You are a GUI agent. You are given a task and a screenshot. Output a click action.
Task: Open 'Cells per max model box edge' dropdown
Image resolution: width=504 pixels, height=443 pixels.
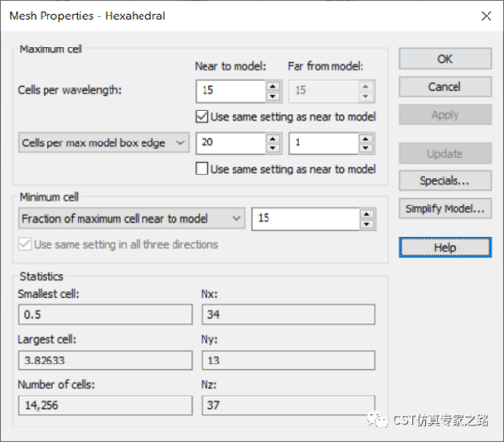click(104, 142)
